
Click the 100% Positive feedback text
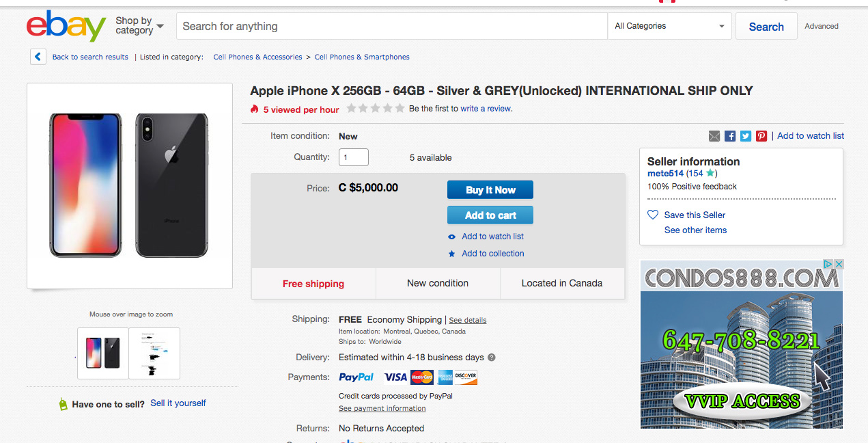click(692, 187)
